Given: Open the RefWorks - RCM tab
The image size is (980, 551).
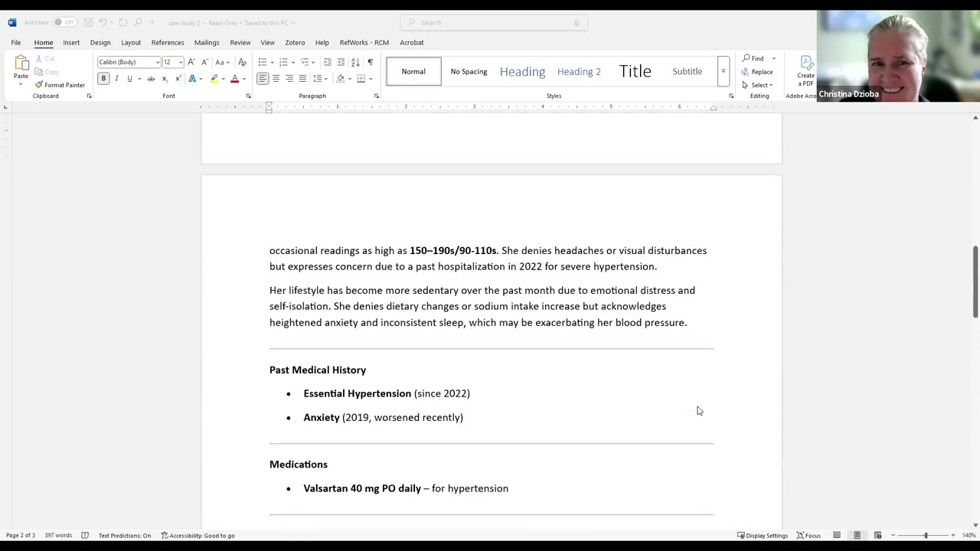Looking at the screenshot, I should 364,42.
